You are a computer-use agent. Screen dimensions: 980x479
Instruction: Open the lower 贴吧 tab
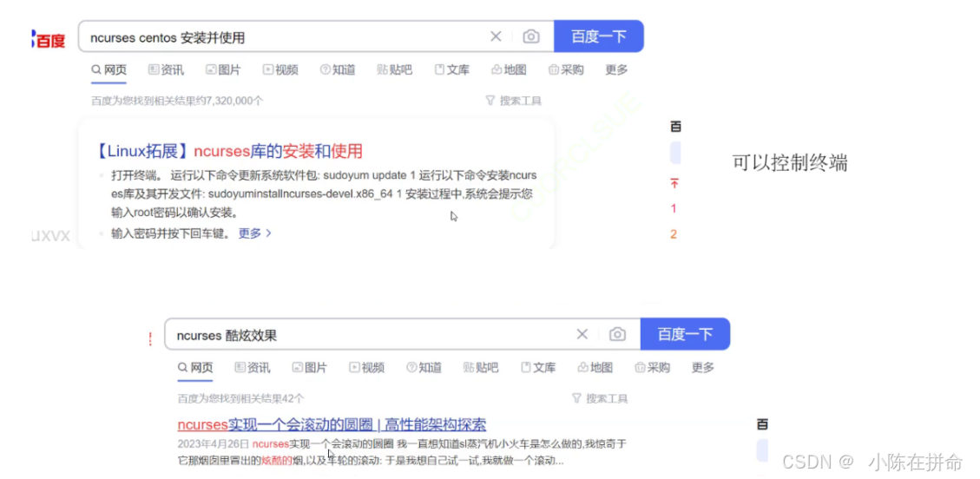pos(481,368)
